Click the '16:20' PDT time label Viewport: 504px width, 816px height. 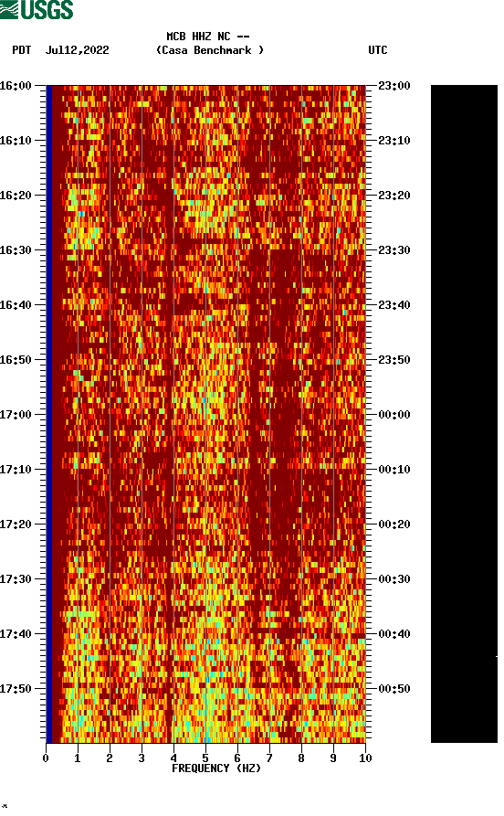16,196
